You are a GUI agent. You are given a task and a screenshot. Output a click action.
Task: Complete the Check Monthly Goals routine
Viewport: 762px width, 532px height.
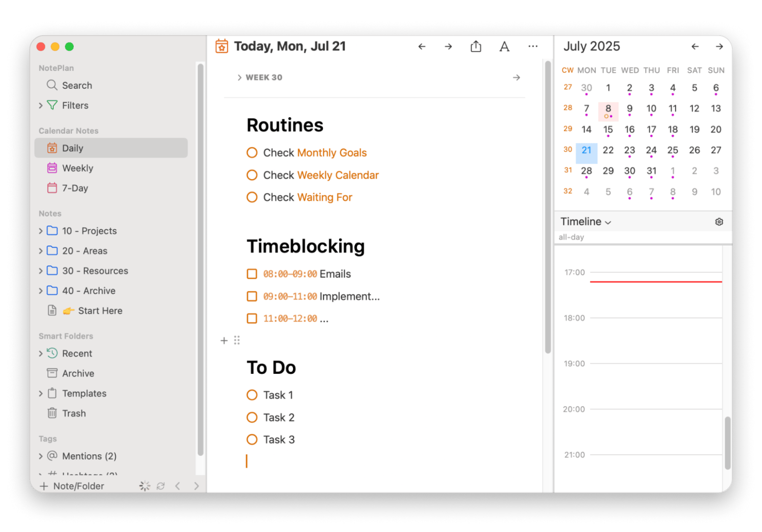(x=252, y=153)
